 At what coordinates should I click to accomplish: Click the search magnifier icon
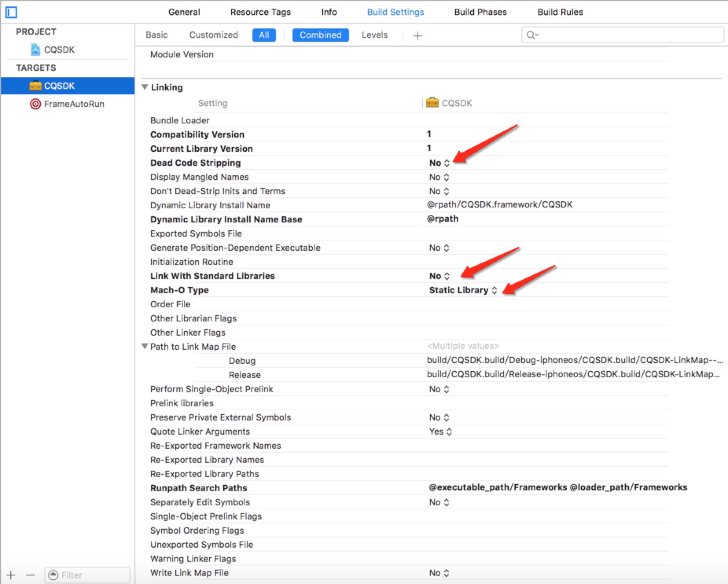532,35
